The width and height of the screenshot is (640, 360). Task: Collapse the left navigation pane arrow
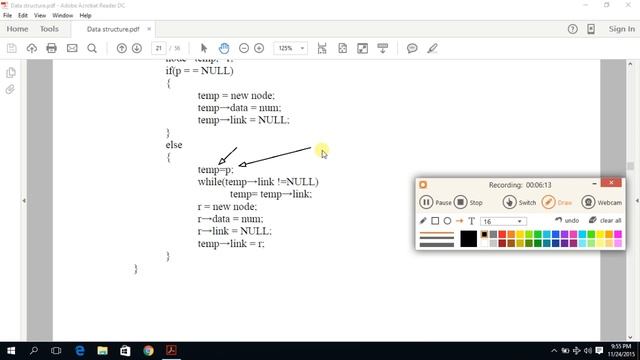tap(24, 200)
